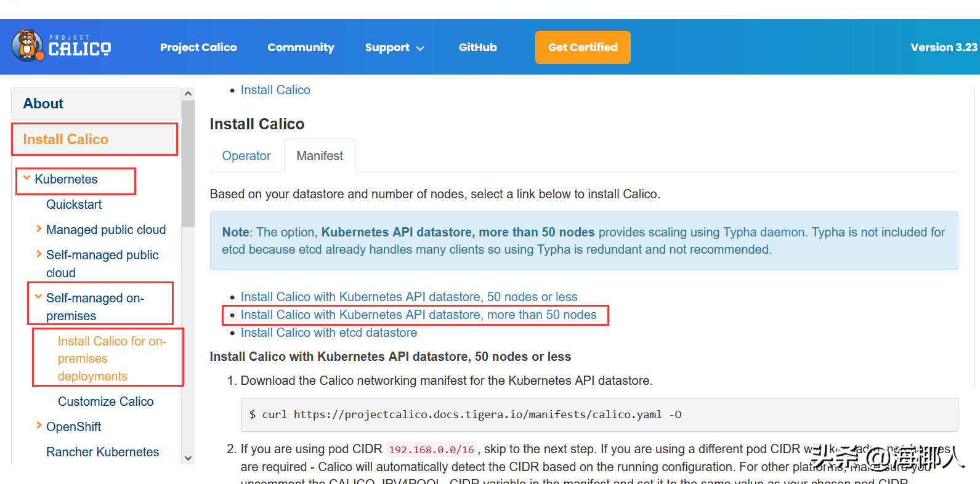Open Install Calico with etcd datastore
The width and height of the screenshot is (980, 484).
[329, 332]
